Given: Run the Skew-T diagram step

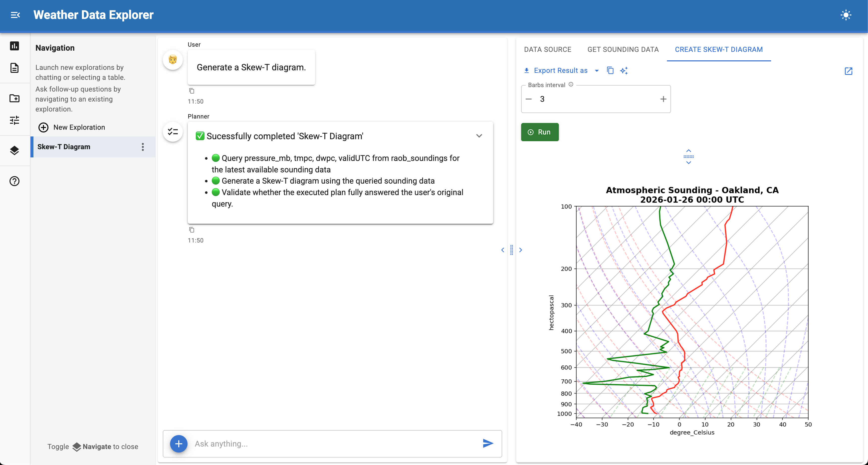Looking at the screenshot, I should pyautogui.click(x=540, y=132).
